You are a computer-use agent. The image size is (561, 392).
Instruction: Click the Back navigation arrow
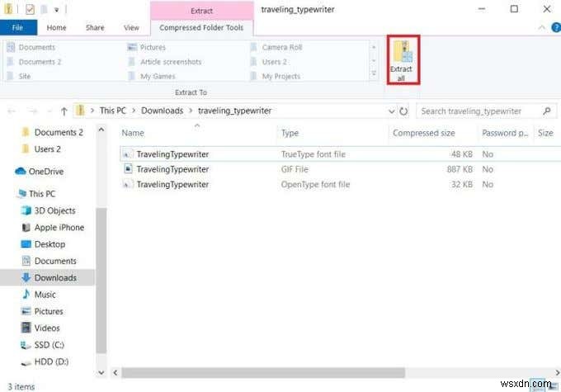tap(12, 111)
